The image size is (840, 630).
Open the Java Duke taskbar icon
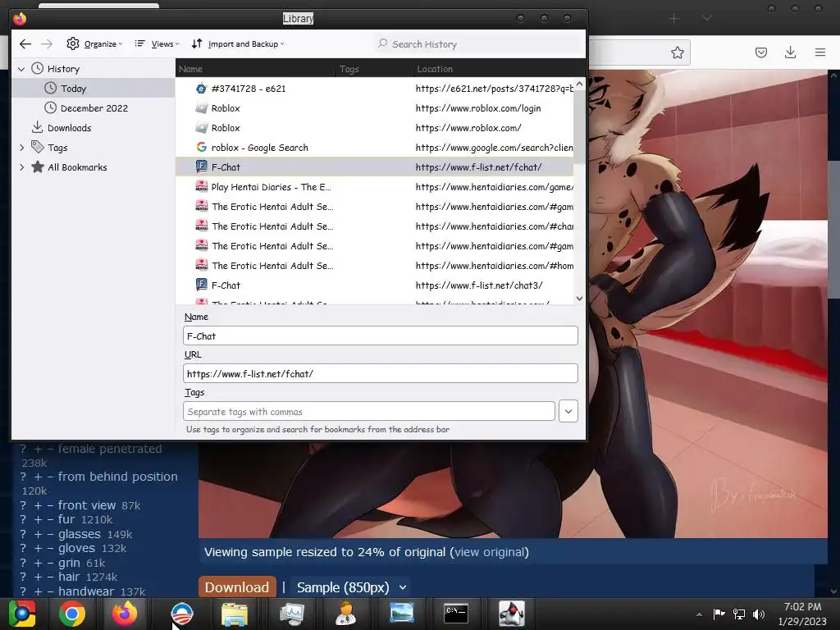(511, 614)
